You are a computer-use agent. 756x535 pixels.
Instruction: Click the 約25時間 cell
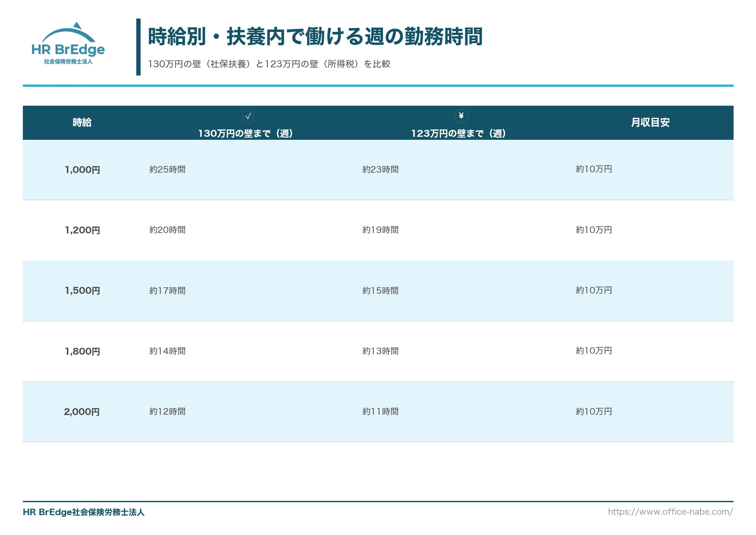[x=167, y=170]
